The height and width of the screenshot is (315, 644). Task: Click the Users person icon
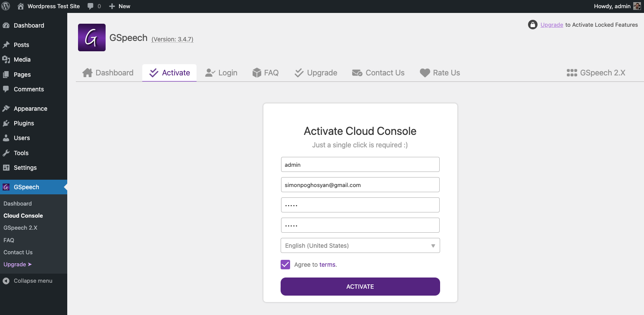6,138
